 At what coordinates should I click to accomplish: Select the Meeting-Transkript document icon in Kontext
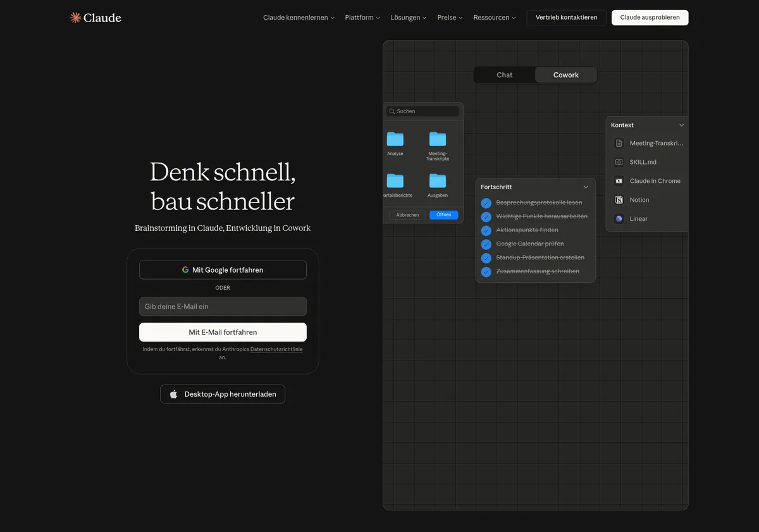pyautogui.click(x=618, y=143)
